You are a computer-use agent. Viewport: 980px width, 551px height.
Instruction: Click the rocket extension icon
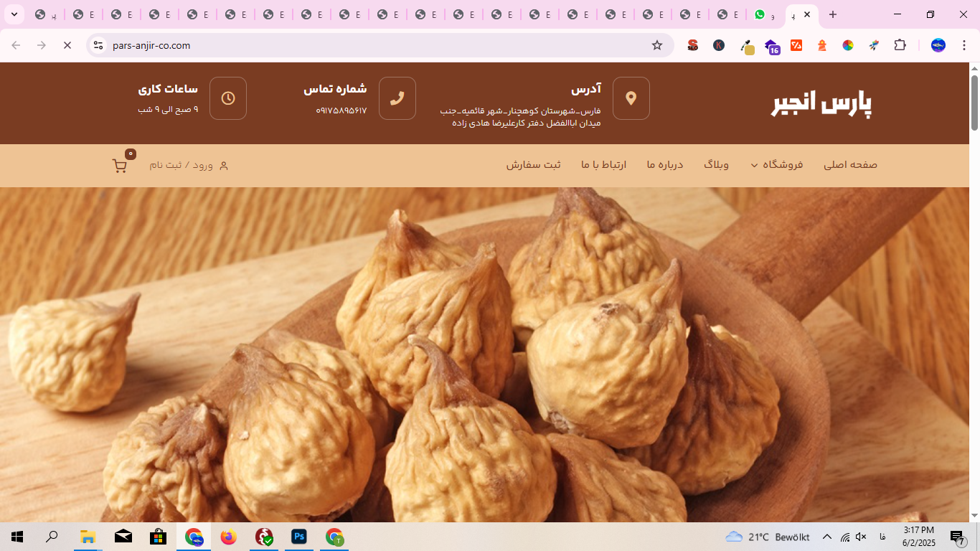(874, 45)
